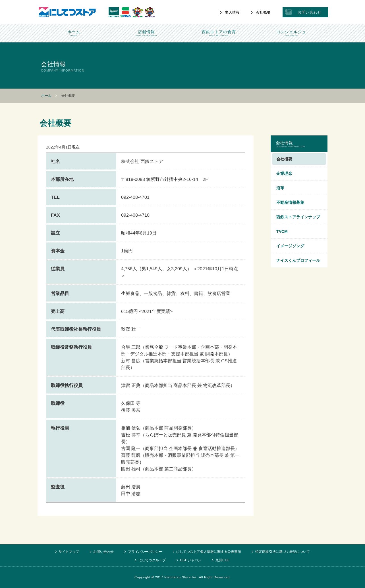Click the 会社概要 breadcrumb item
Image resolution: width=365 pixels, height=588 pixels.
point(68,96)
